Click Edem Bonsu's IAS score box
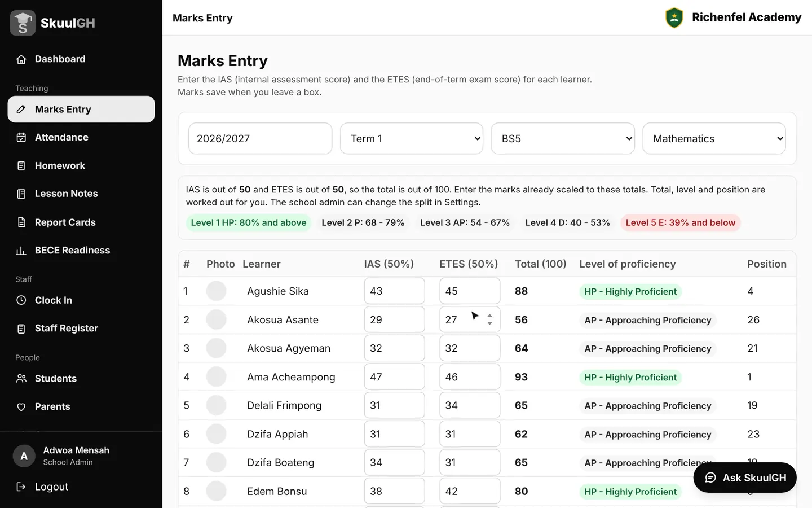This screenshot has height=508, width=812. click(x=394, y=491)
